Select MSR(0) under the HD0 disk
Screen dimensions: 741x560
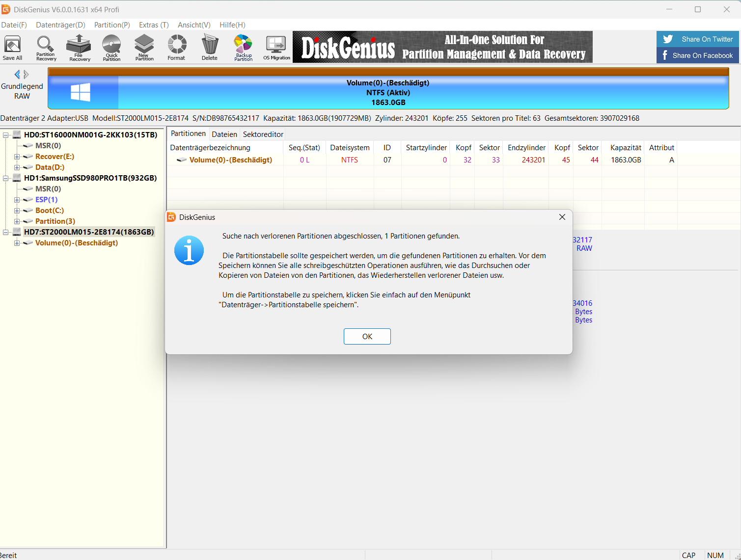48,146
